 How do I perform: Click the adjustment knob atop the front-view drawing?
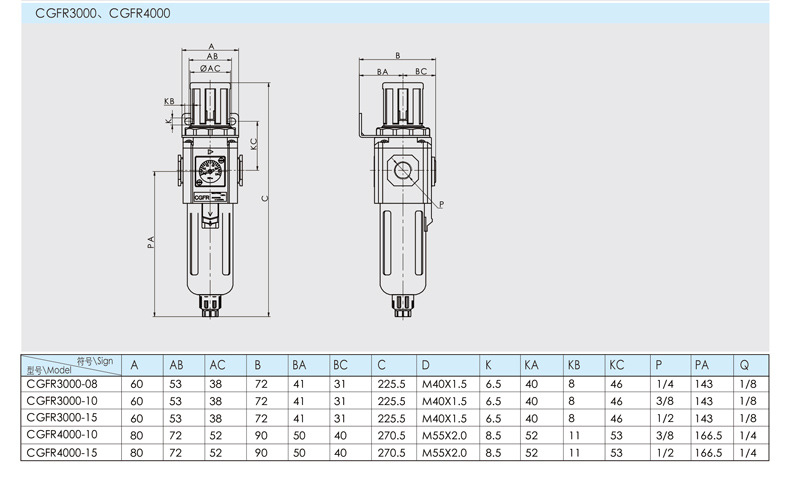pyautogui.click(x=211, y=98)
